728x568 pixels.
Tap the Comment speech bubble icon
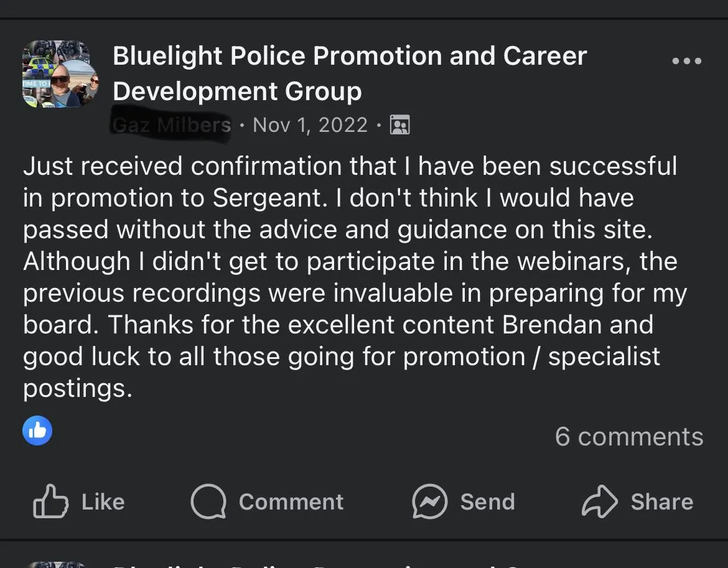pos(208,501)
